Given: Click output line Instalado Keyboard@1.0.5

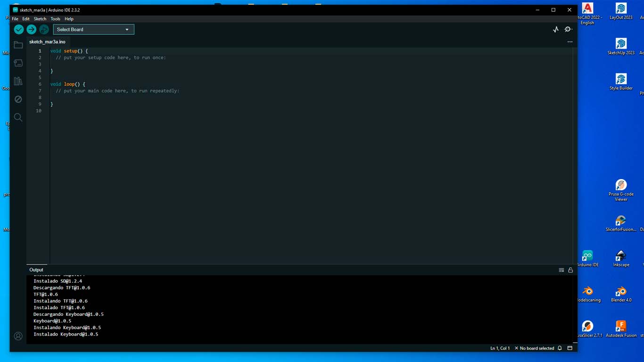Looking at the screenshot, I should pos(66,334).
